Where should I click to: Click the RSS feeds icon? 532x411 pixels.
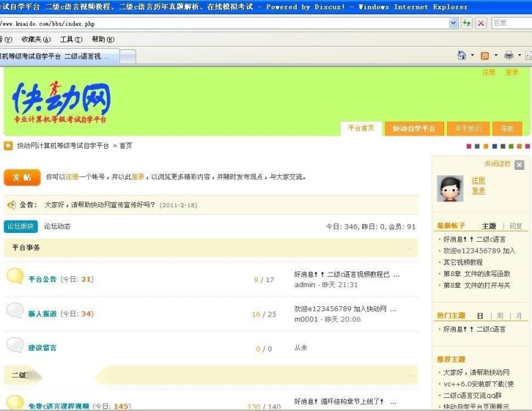tap(485, 55)
